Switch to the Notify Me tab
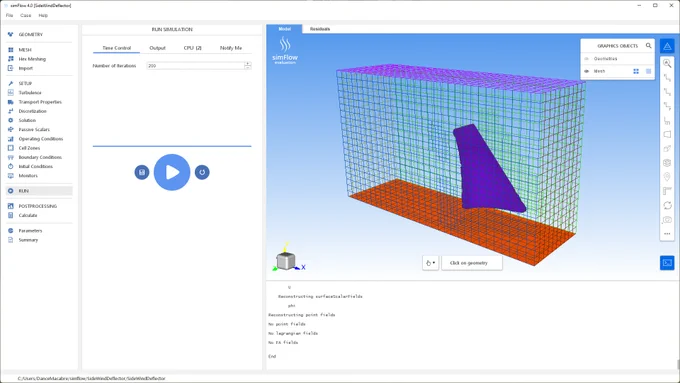The width and height of the screenshot is (680, 383). [231, 48]
